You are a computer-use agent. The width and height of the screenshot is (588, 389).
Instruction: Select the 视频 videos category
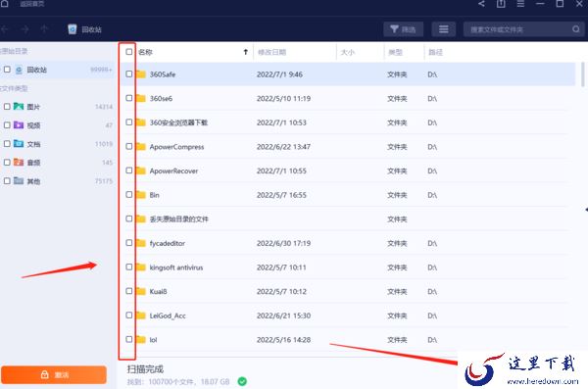[x=57, y=125]
